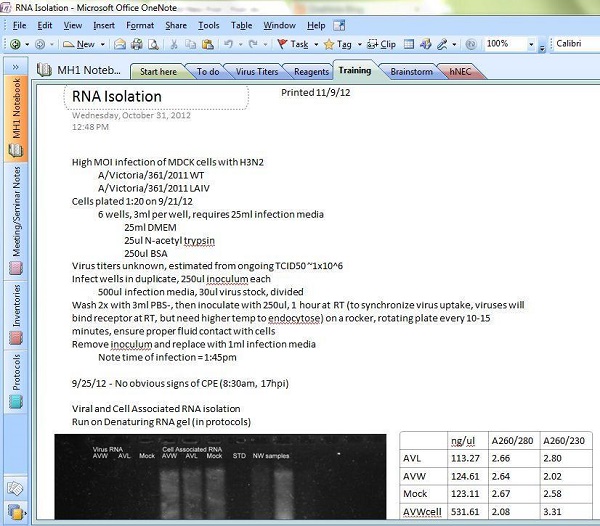Open the Format menu

(140, 25)
